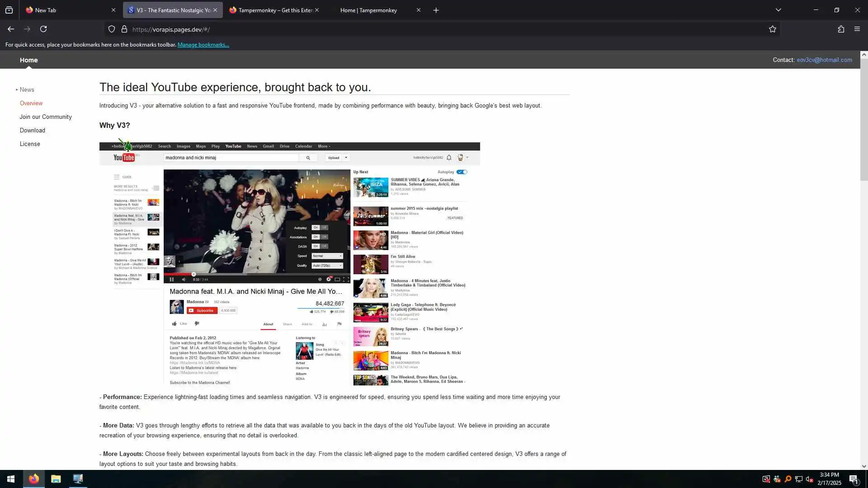868x488 pixels.
Task: Open the Extensions puzzle-piece icon
Action: point(840,29)
